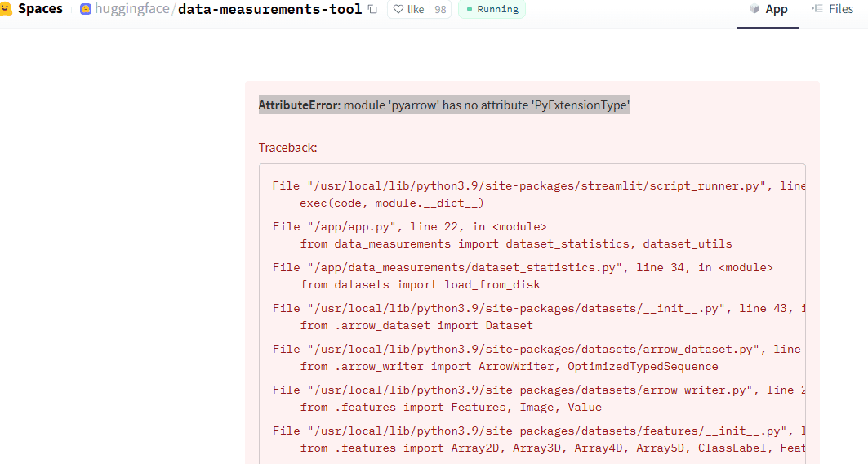Screen dimensions: 868x464
Task: View the 98 likes count
Action: click(x=441, y=10)
